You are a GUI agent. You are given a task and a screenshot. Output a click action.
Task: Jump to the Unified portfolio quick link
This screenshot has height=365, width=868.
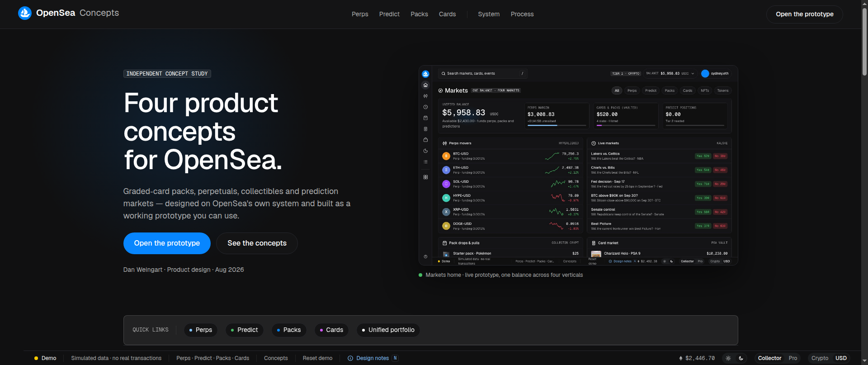pyautogui.click(x=388, y=330)
